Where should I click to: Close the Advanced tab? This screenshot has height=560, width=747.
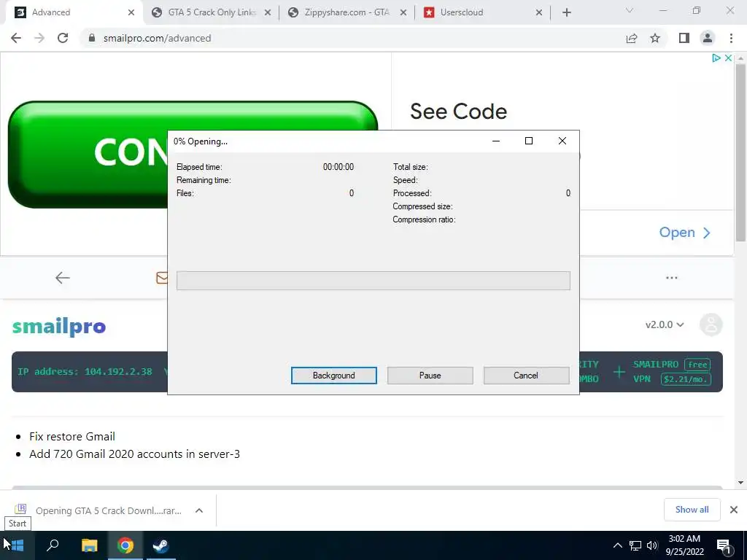pos(131,13)
